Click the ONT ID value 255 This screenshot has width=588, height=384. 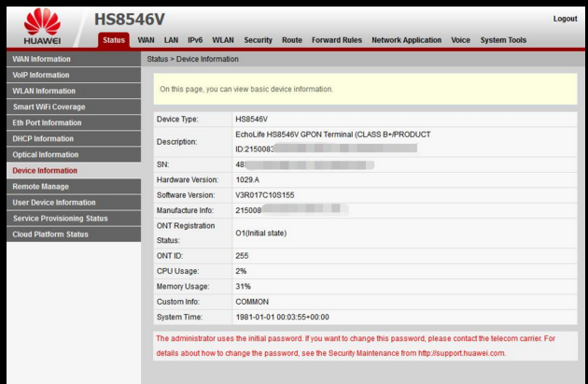coord(242,256)
